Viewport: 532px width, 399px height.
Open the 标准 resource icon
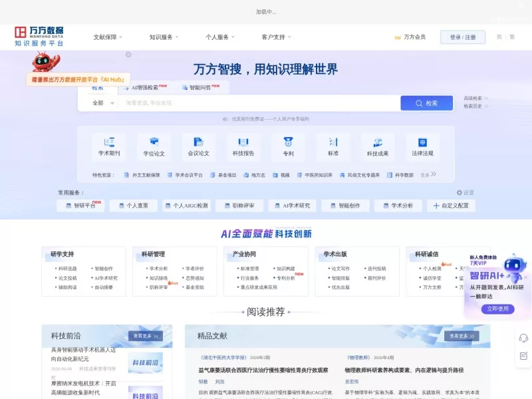(333, 146)
